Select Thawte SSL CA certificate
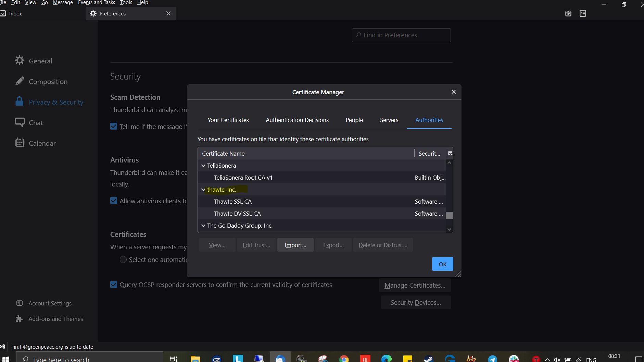 click(322, 202)
